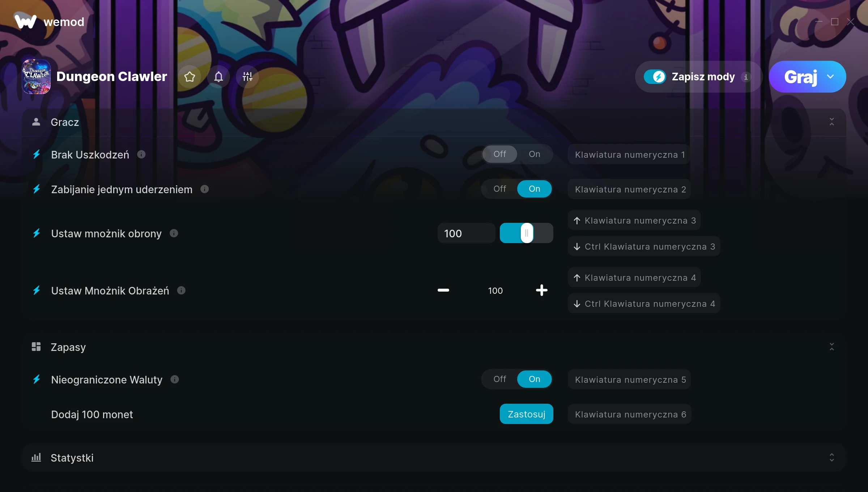The width and height of the screenshot is (868, 492).
Task: Toggle the Zapisz mody switch
Action: tap(655, 77)
